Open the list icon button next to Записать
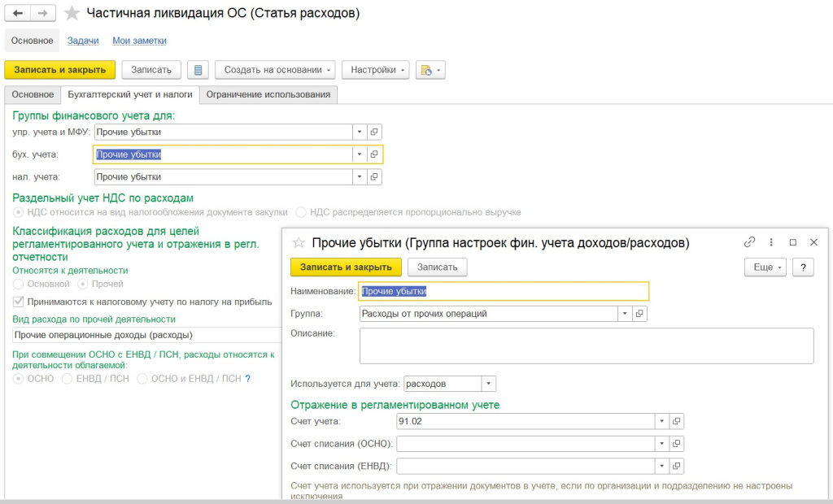This screenshot has width=833, height=504. pyautogui.click(x=198, y=70)
